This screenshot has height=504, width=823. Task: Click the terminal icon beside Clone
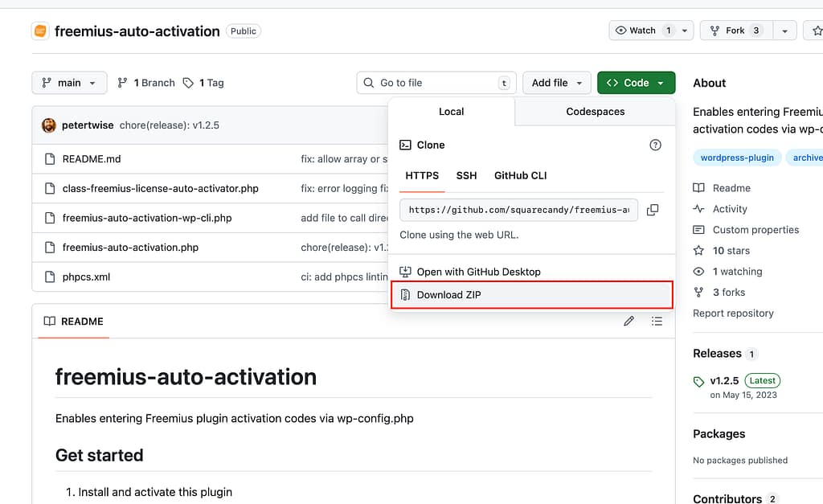click(405, 145)
